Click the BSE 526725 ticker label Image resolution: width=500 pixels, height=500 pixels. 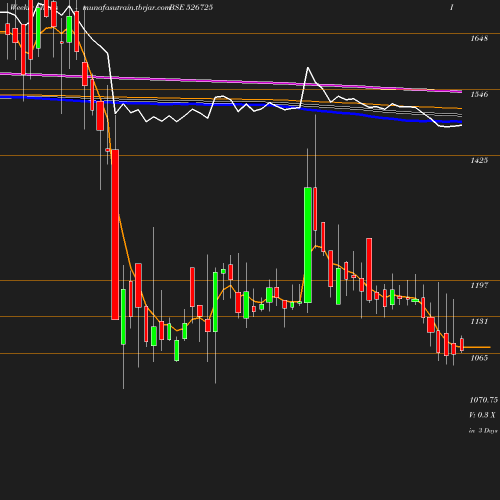pyautogui.click(x=191, y=7)
